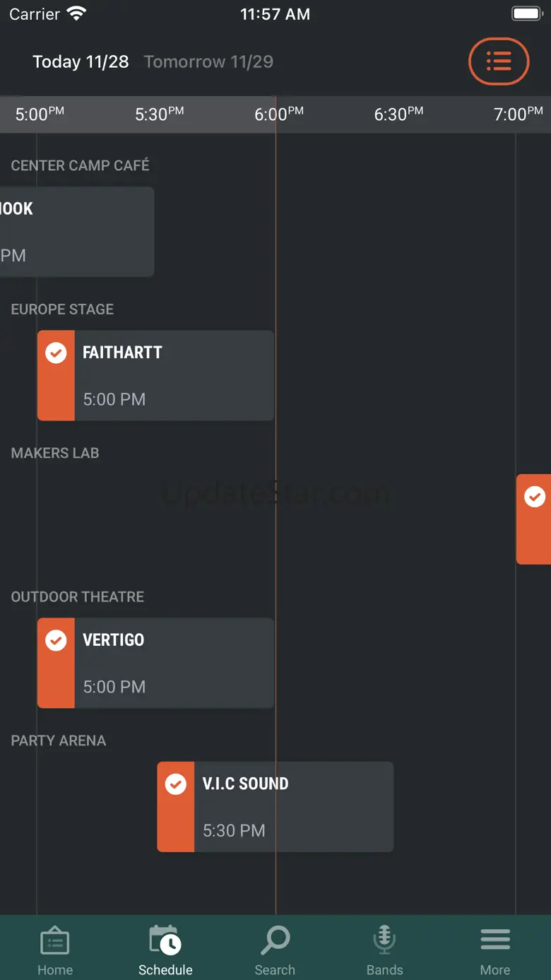Viewport: 551px width, 980px height.
Task: Open the Faithartt event title
Action: click(x=122, y=353)
